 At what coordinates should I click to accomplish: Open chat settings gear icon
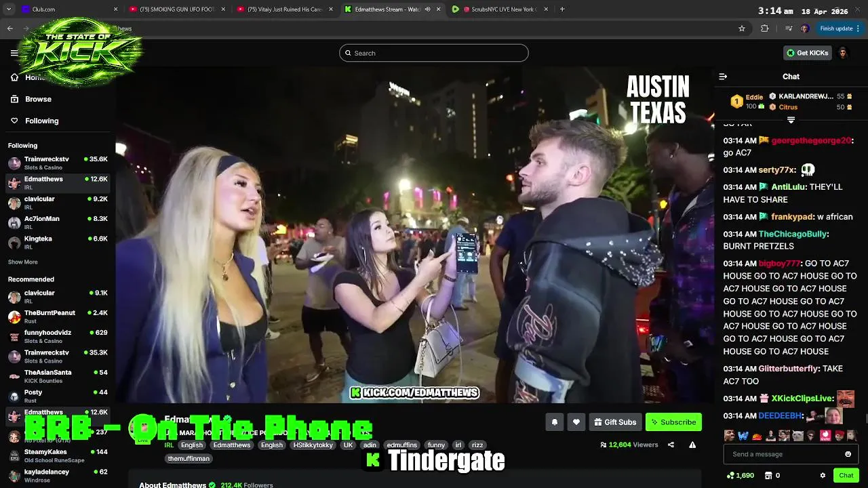tap(823, 476)
